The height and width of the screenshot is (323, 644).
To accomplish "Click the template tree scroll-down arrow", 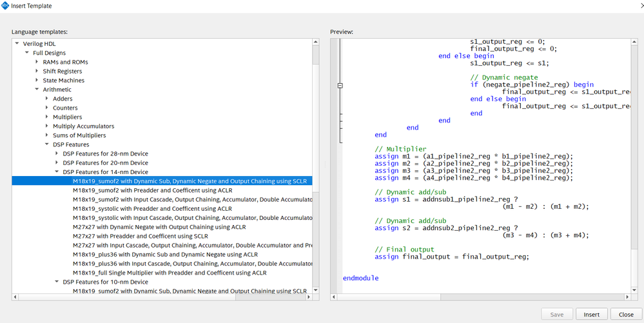I will [315, 289].
